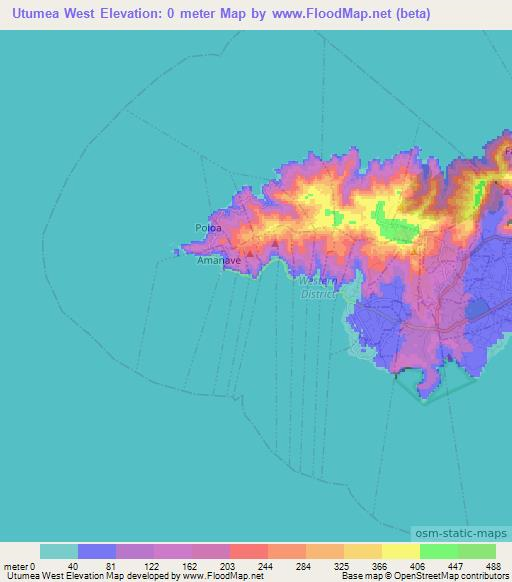Select the 244–284 meter orange-red swatch

[287, 552]
